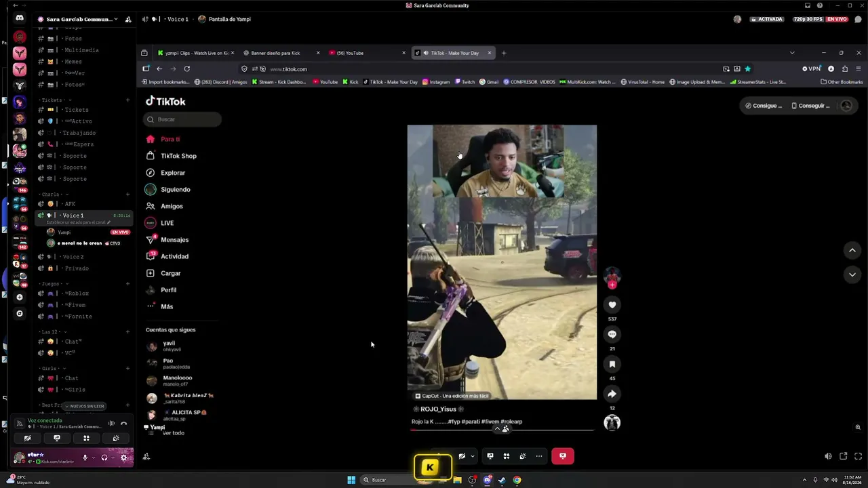868x488 pixels.
Task: Stop watching the stream with red button
Action: 563,456
